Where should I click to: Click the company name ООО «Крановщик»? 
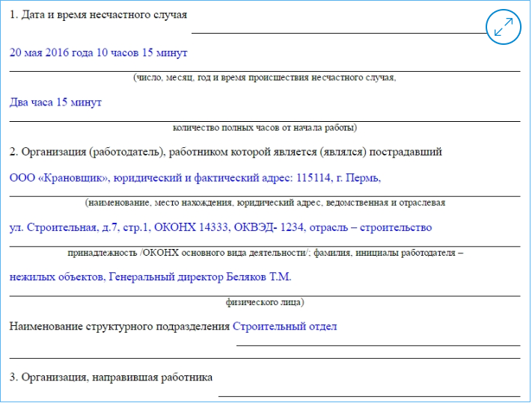(x=61, y=178)
